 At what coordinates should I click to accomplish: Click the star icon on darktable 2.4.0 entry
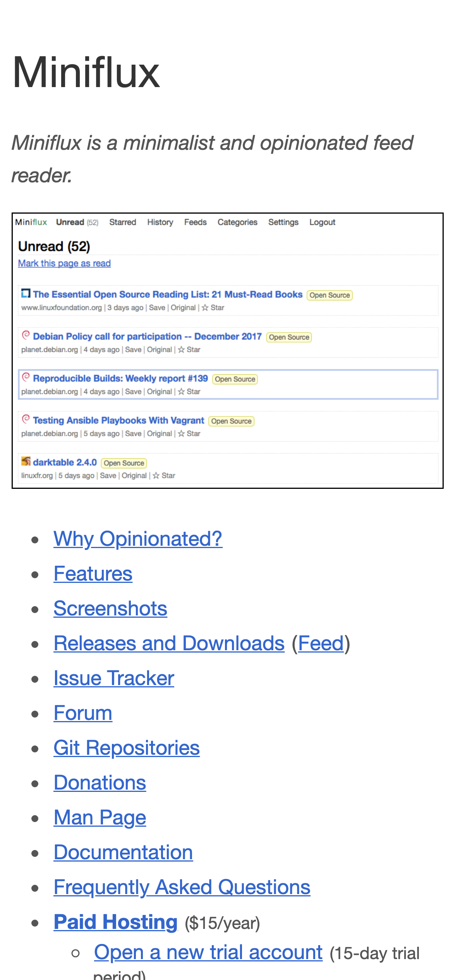click(x=156, y=476)
